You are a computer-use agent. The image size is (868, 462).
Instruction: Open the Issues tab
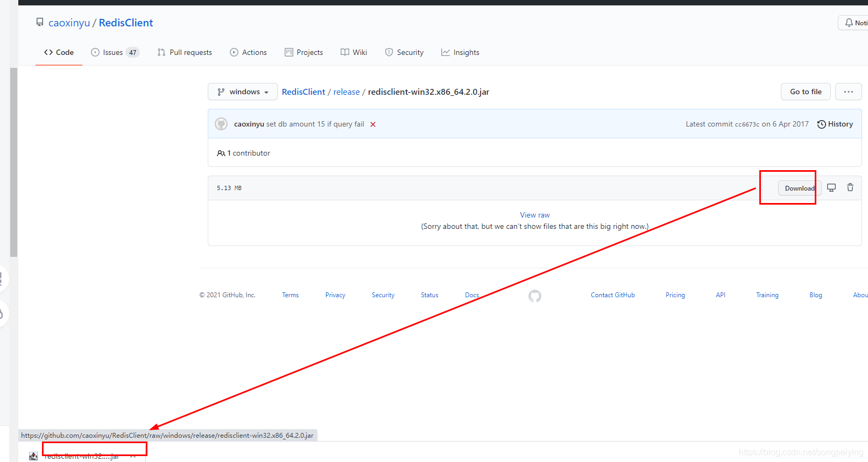pos(115,52)
